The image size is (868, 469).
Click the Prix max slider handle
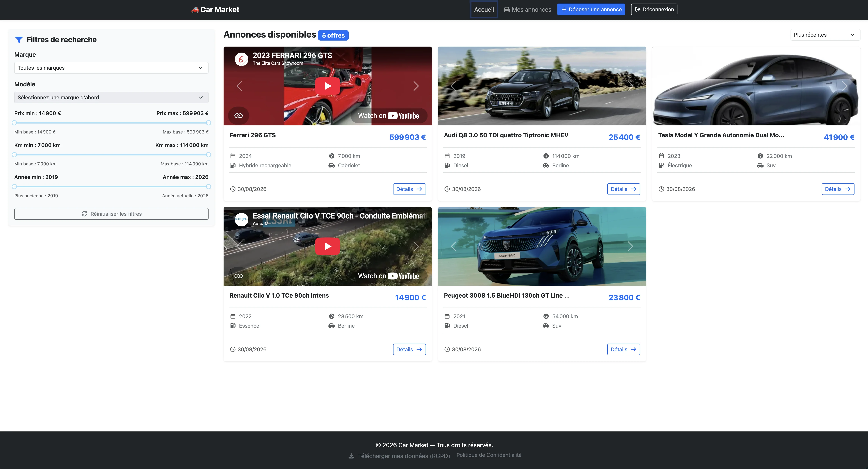click(x=209, y=123)
